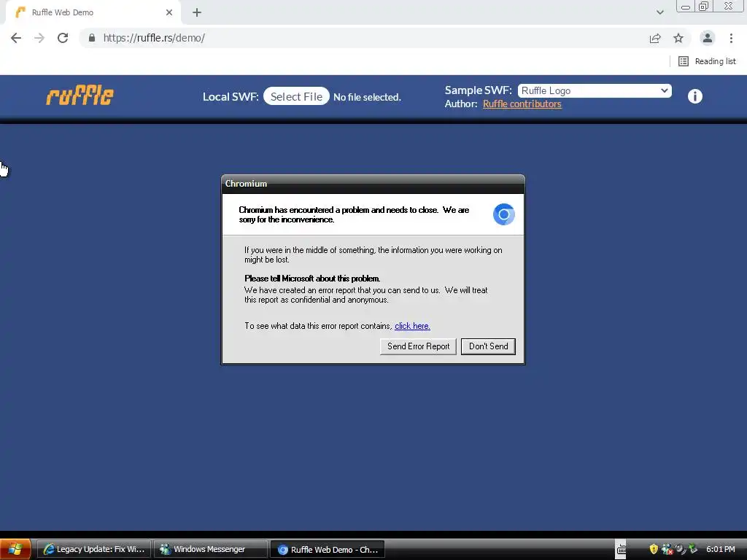
Task: Open the user profile icon
Action: coord(708,38)
